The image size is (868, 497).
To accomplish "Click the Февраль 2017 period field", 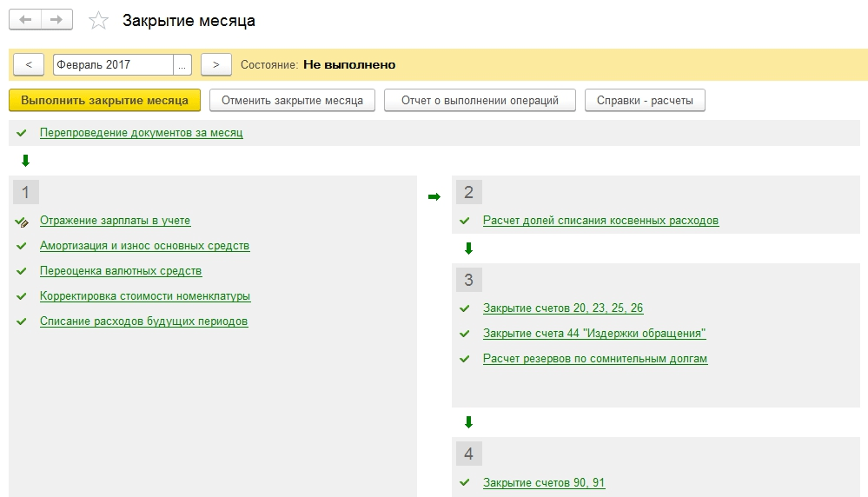I will pyautogui.click(x=113, y=64).
